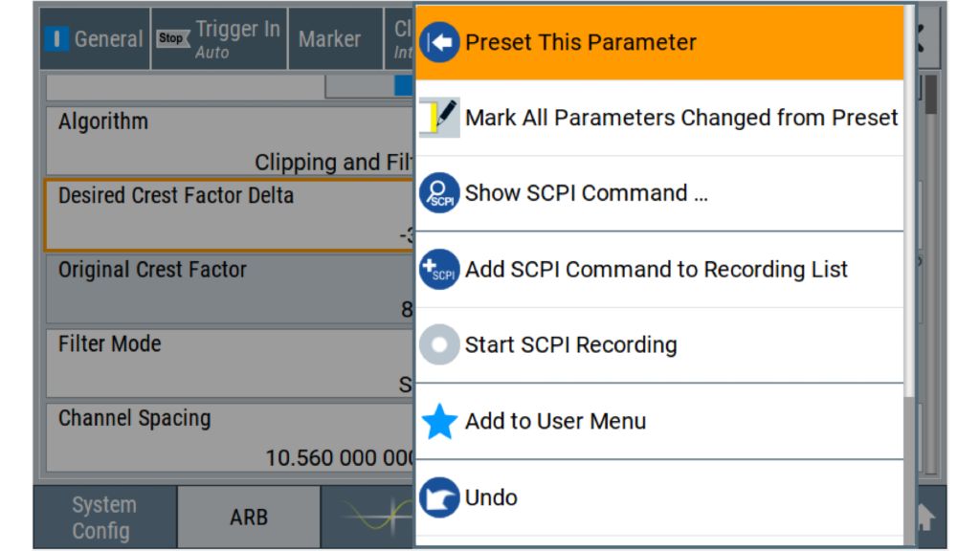The height and width of the screenshot is (551, 980).
Task: Open the Trigger In tab
Action: 219,38
